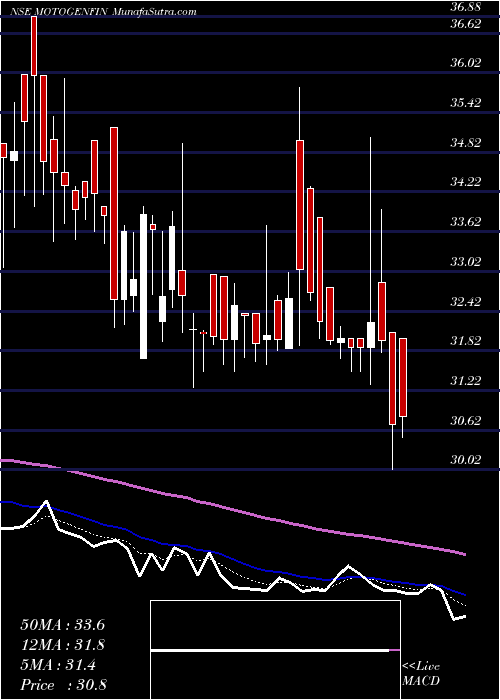Click the pink 50MA line
Screen dimensions: 500x700
[x=232, y=508]
